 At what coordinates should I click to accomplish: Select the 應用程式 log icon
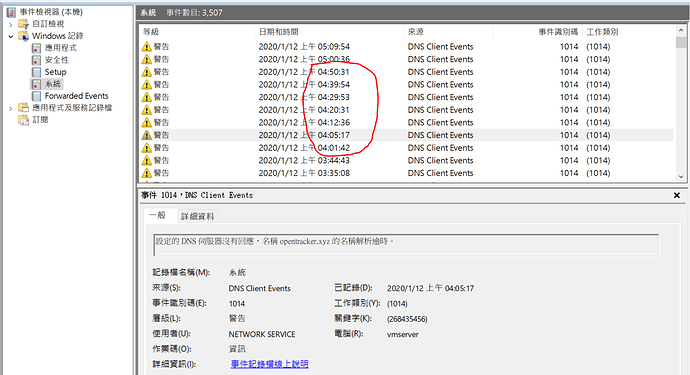pos(37,48)
